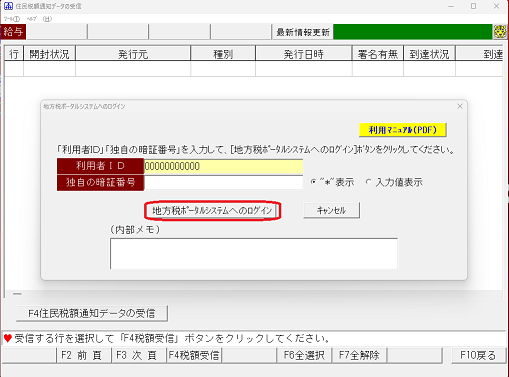509x377 pixels.
Task: Click the F10戻る button
Action: (478, 355)
